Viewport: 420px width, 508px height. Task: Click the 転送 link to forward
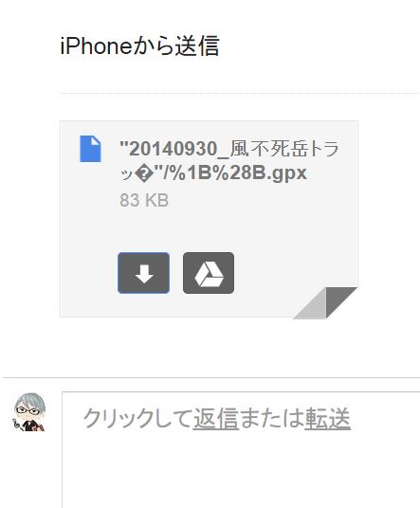point(328,418)
